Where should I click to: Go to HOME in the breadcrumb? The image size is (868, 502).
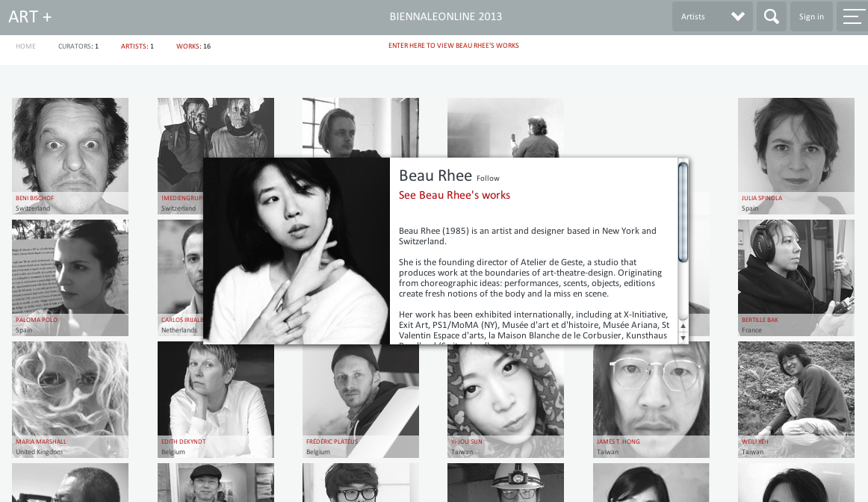click(x=25, y=46)
